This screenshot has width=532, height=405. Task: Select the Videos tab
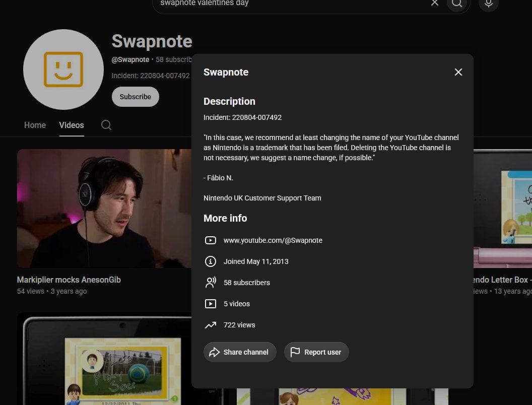72,125
